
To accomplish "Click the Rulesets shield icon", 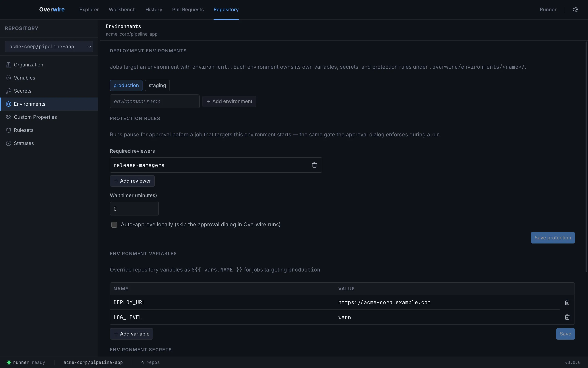I will (9, 130).
